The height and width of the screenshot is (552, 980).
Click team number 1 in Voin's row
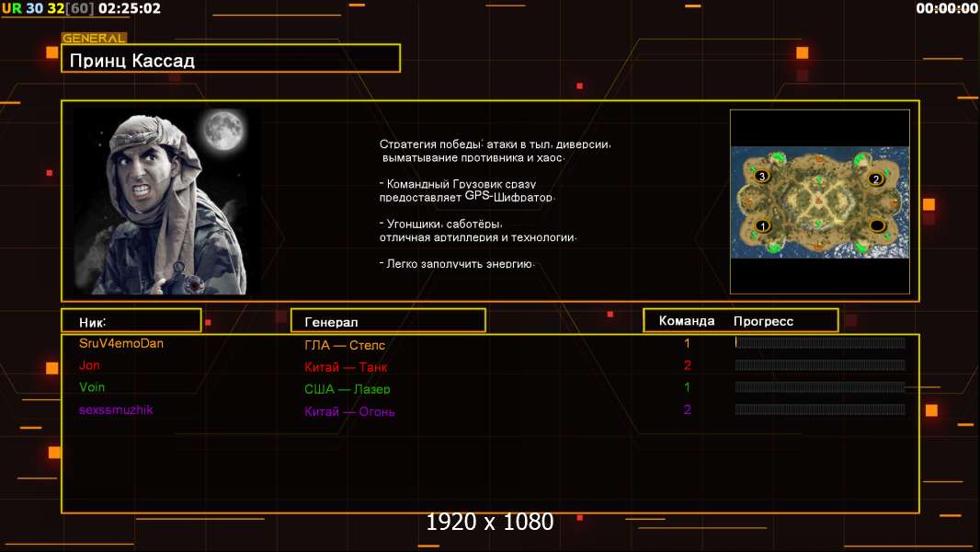[x=687, y=387]
